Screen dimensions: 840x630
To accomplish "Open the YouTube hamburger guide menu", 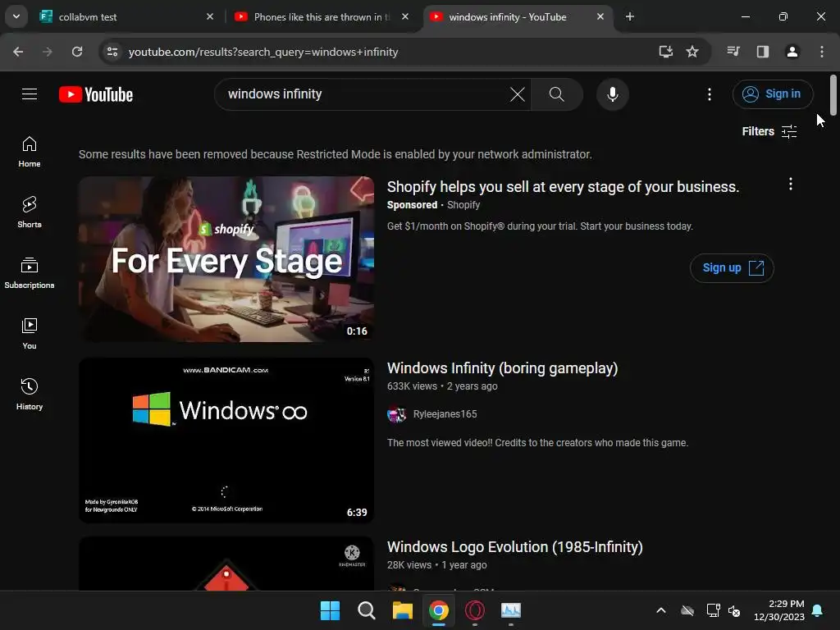I will point(30,94).
